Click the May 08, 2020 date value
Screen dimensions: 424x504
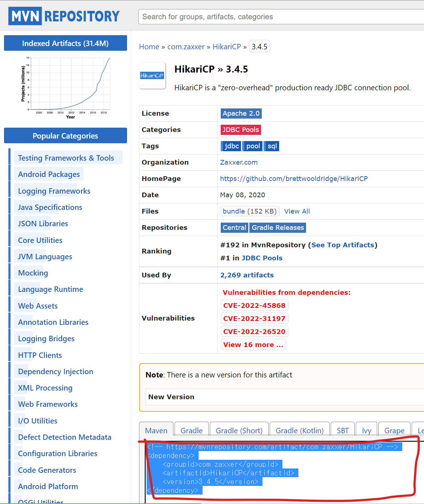pos(242,195)
